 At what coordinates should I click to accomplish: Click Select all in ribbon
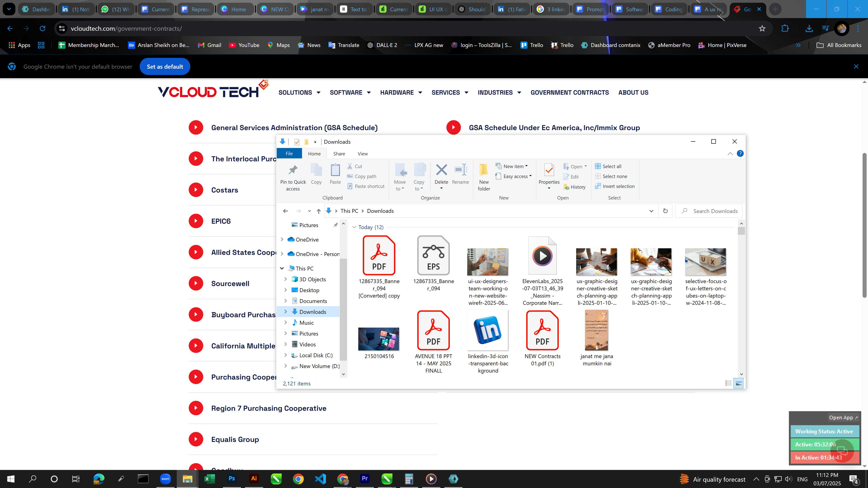[608, 166]
